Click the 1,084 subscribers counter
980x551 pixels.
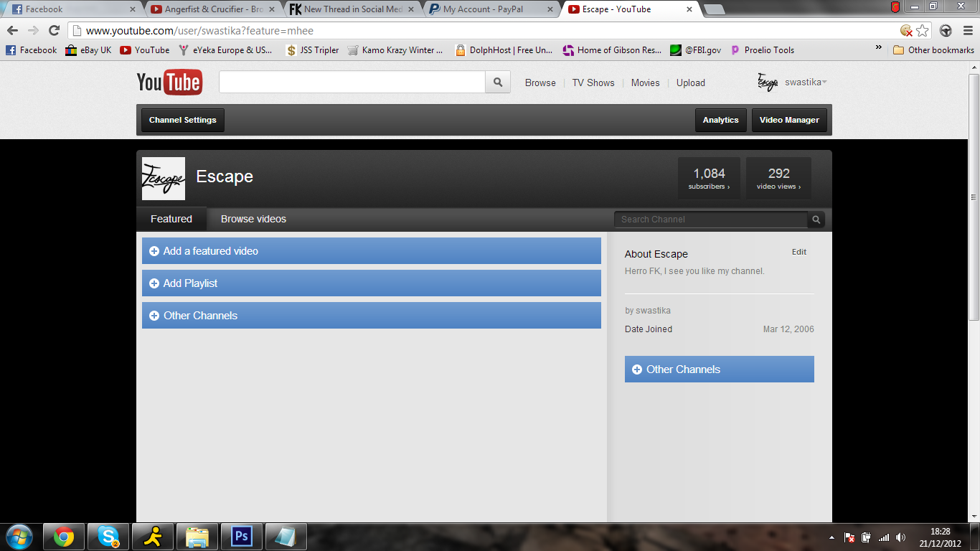coord(709,178)
